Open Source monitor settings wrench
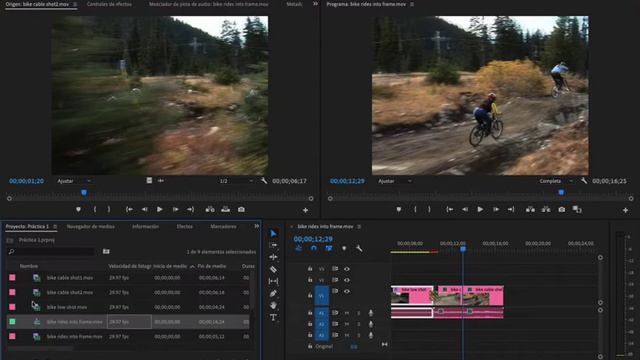 (264, 180)
